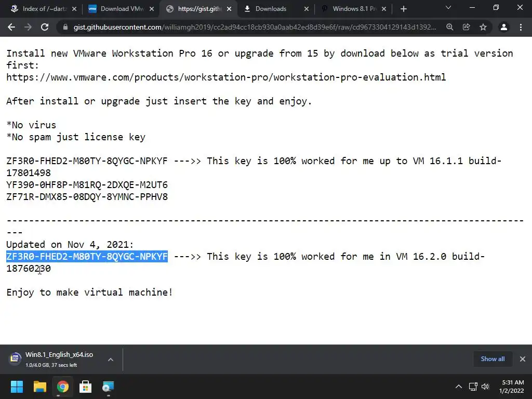Viewport: 532px width, 399px height.
Task: Open the volume control in the tray
Action: click(x=485, y=387)
